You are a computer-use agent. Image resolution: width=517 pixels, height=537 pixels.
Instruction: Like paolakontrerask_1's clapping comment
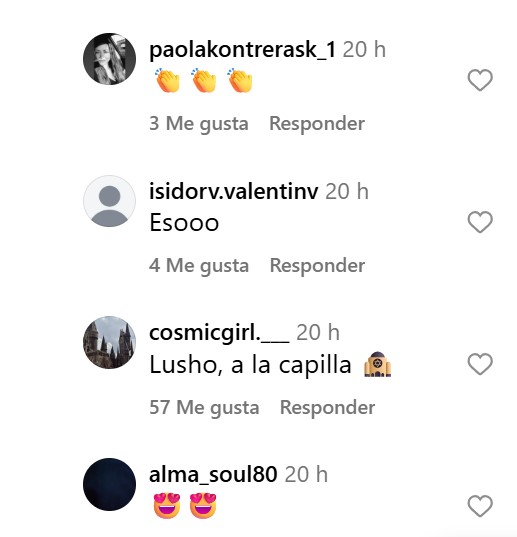click(480, 80)
